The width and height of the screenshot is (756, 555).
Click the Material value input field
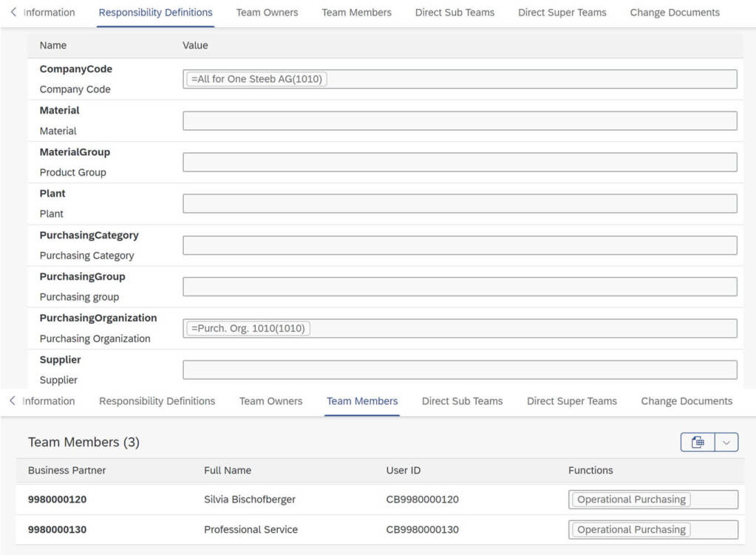(460, 120)
